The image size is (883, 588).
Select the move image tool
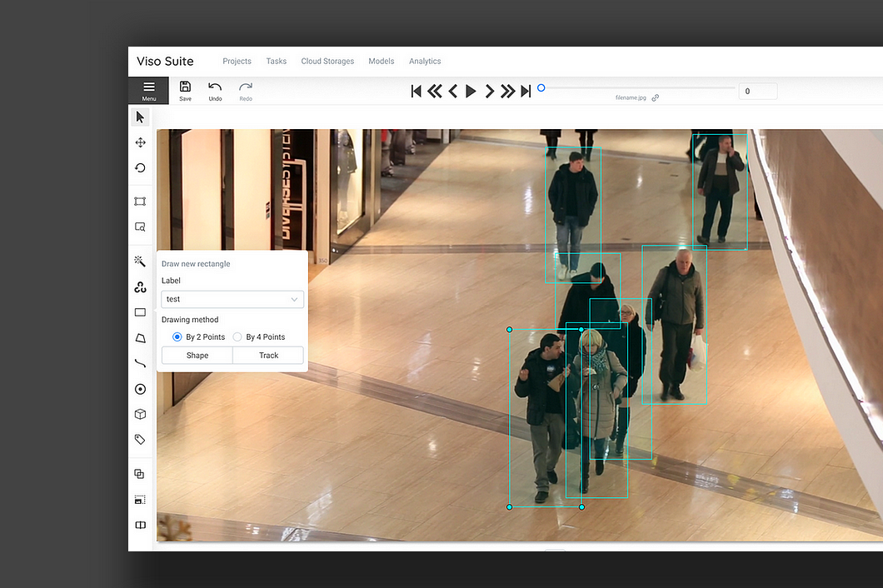pyautogui.click(x=140, y=142)
